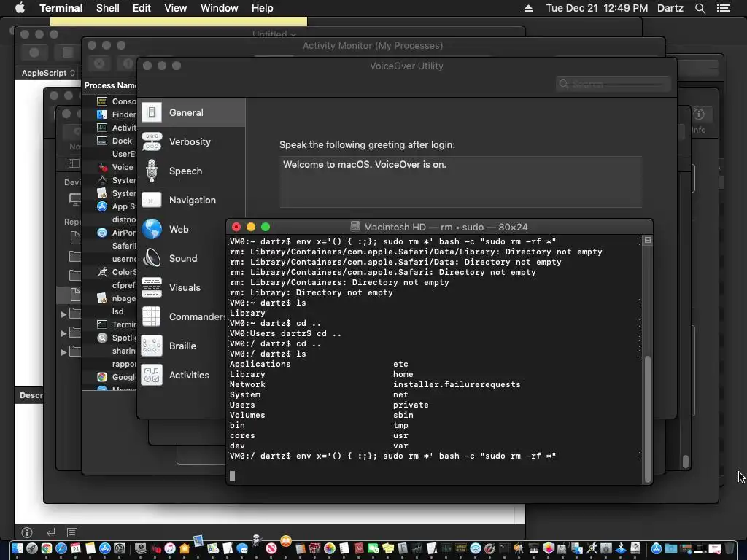Click the eject icon in menu bar
Viewport: 747px width, 560px height.
pos(528,8)
